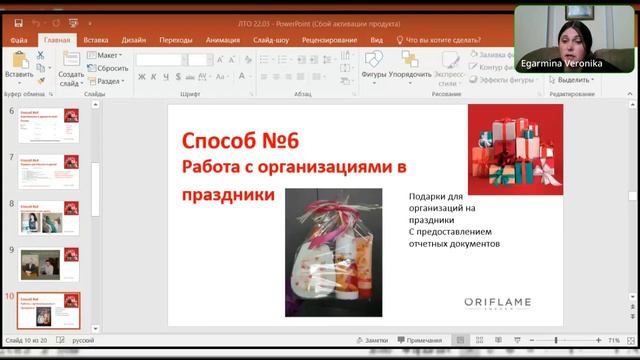Select slide 8 thumbnail
The image size is (640, 360).
tap(49, 218)
